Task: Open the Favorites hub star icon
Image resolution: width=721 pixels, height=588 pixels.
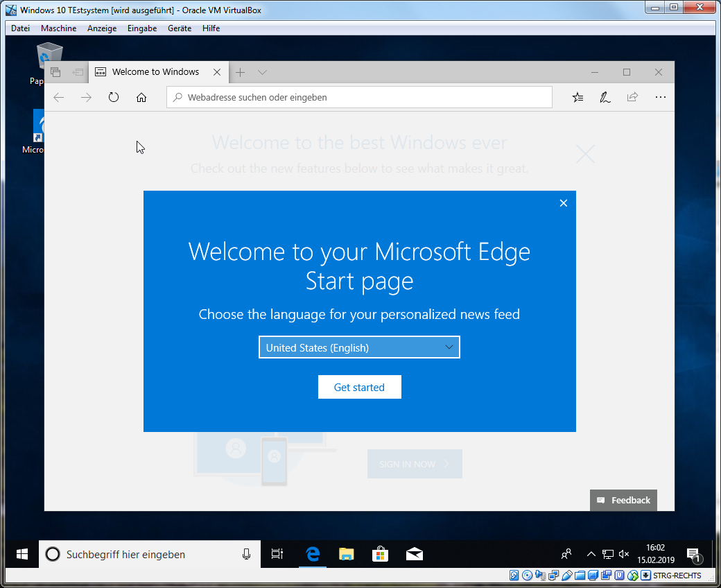Action: (577, 98)
